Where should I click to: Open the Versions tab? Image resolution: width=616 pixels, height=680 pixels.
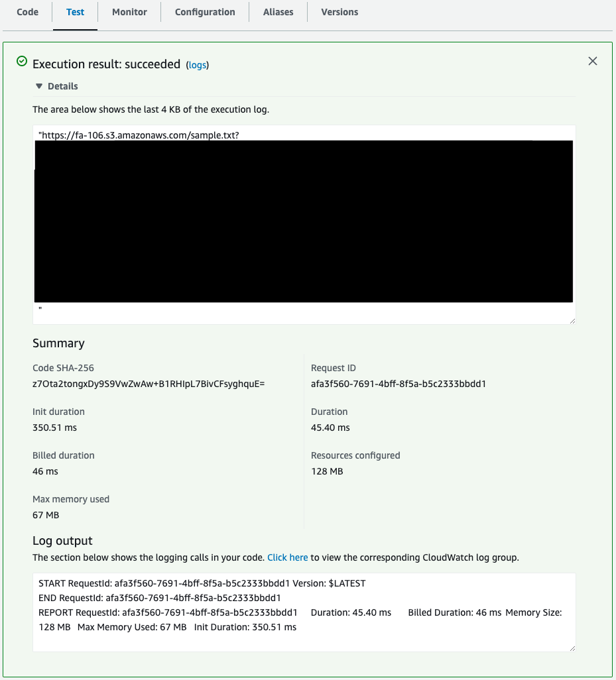(339, 11)
